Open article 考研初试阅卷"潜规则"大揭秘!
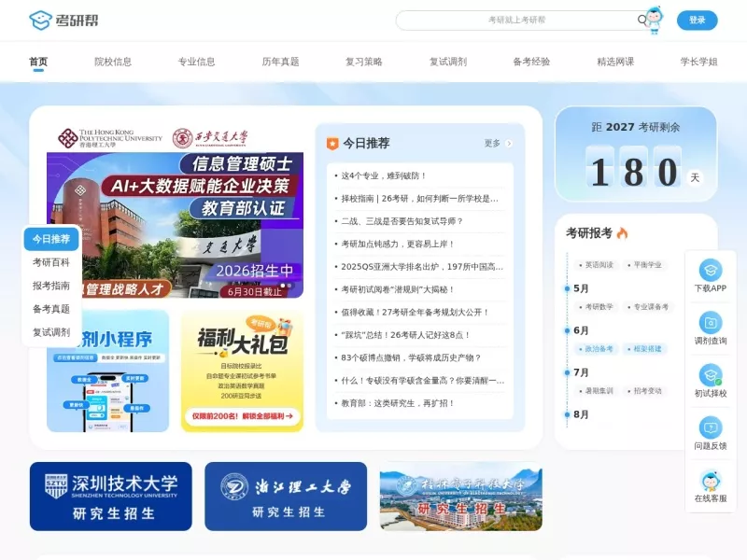747x560 pixels. point(398,289)
